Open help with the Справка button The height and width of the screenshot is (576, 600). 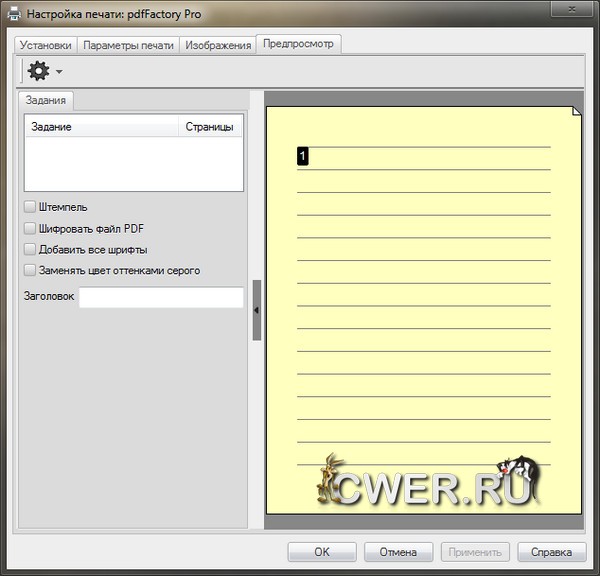pyautogui.click(x=551, y=552)
